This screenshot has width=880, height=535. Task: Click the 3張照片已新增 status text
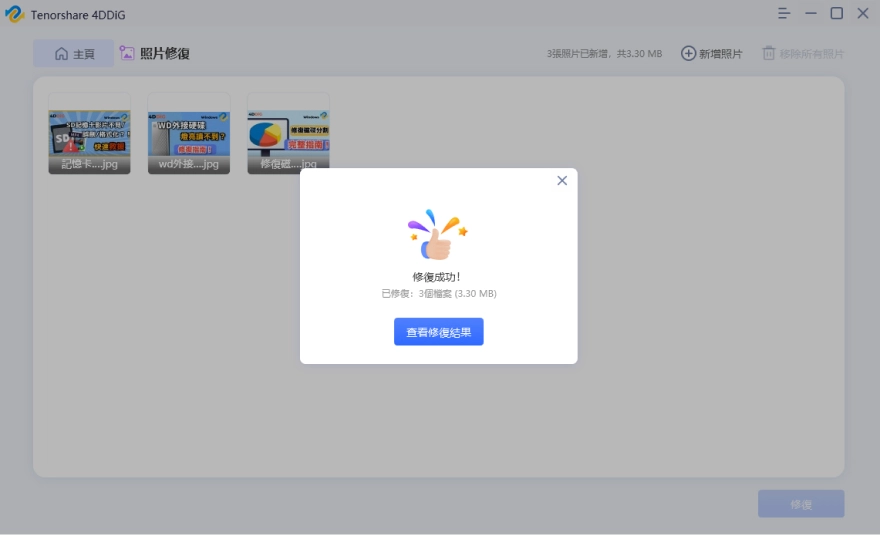pyautogui.click(x=604, y=54)
